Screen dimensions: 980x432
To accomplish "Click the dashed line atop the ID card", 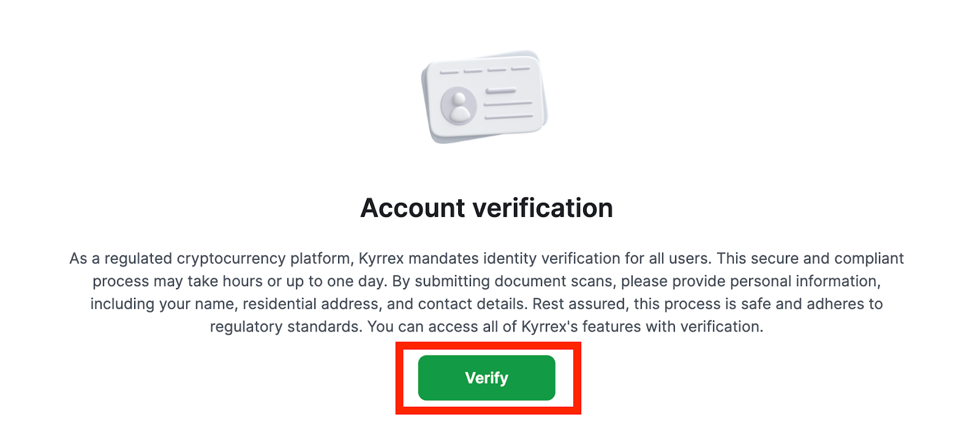I will click(484, 70).
